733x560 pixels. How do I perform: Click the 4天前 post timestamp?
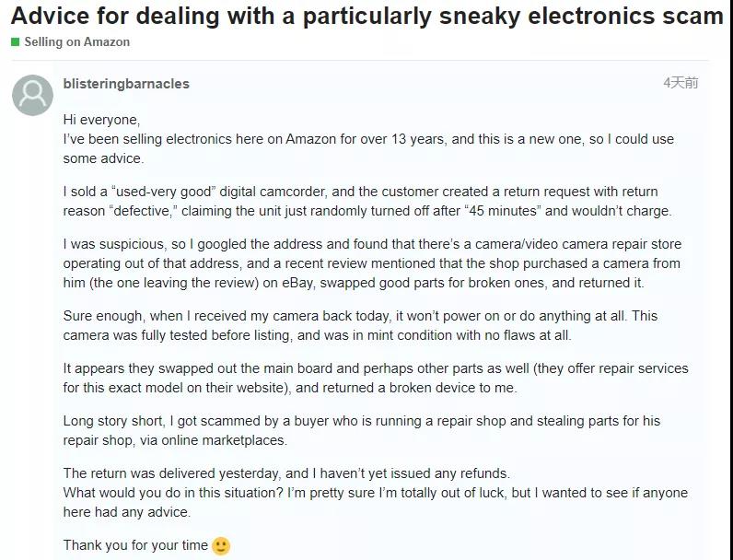(x=681, y=83)
